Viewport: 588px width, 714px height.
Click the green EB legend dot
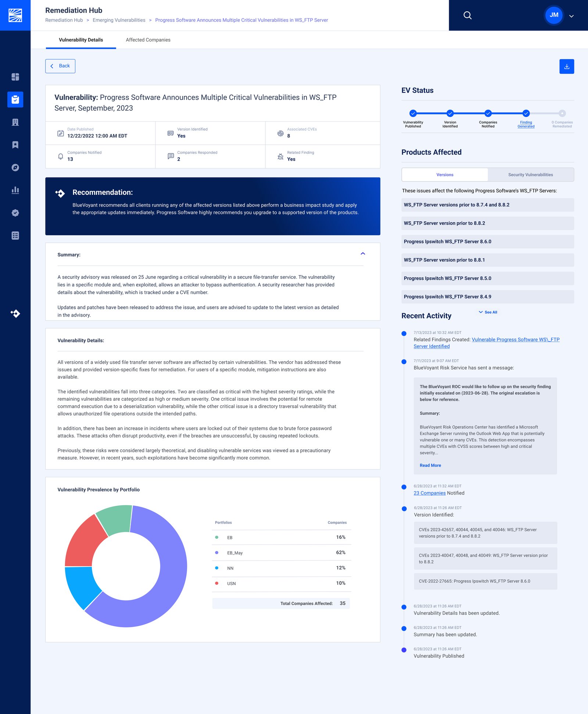[216, 538]
